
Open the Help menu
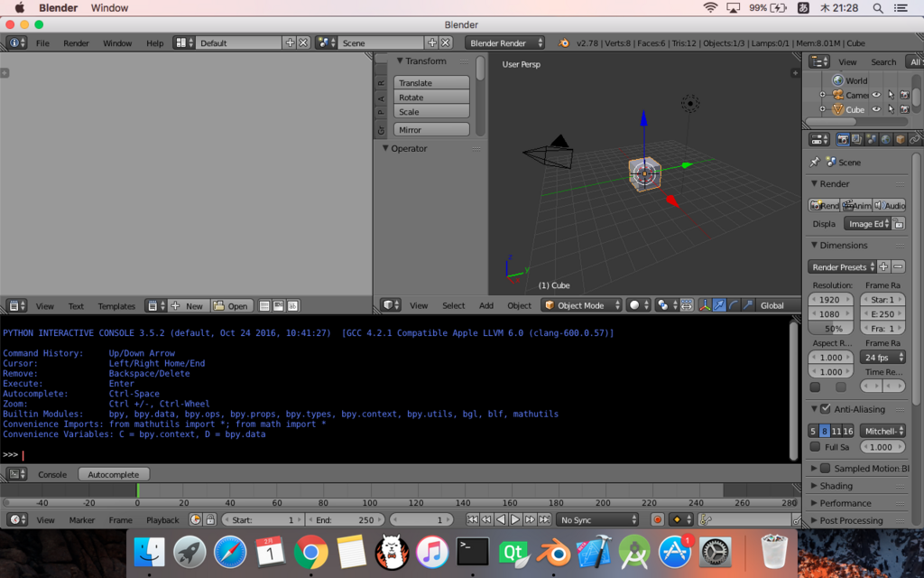tap(155, 42)
